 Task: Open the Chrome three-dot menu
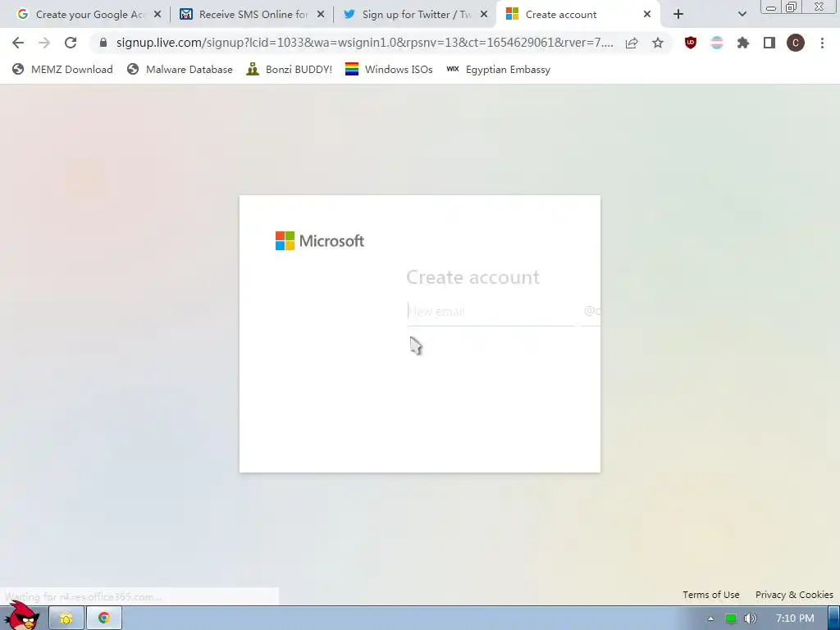click(822, 43)
